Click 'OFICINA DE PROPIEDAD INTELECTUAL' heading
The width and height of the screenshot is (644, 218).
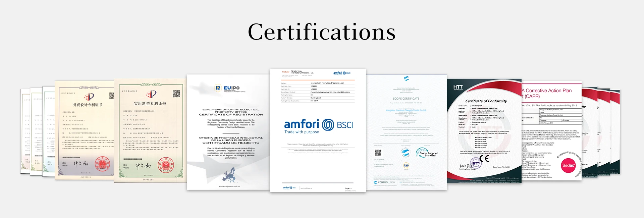tap(231, 138)
